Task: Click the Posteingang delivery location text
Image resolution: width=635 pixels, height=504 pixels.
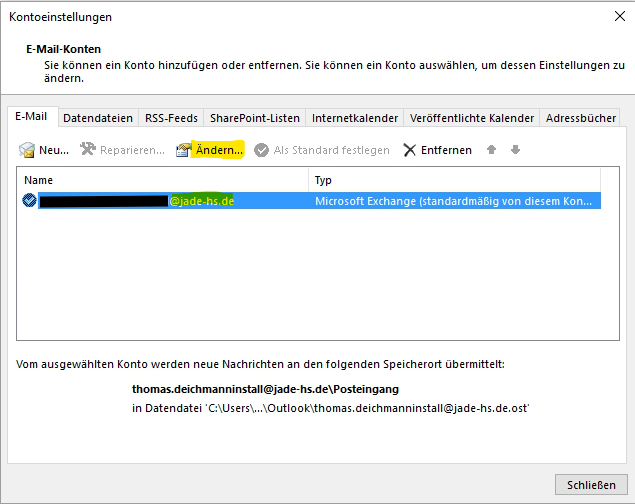Action: click(265, 389)
